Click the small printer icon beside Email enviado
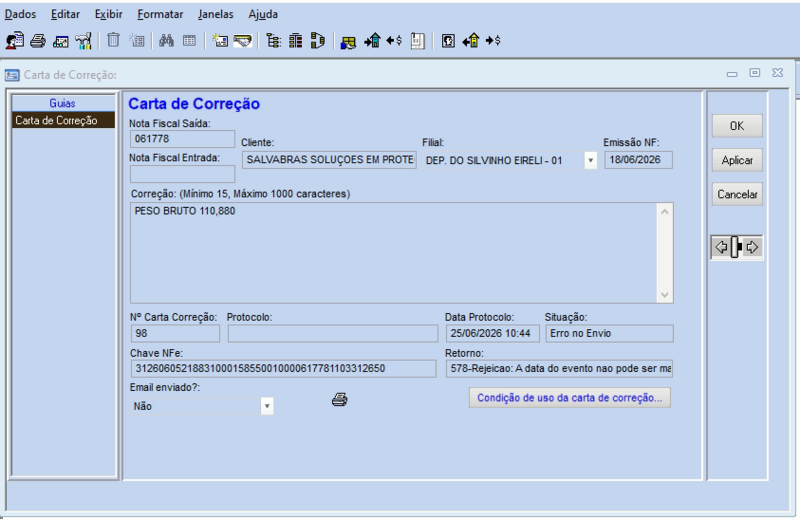Image resolution: width=800 pixels, height=519 pixels. pos(340,400)
